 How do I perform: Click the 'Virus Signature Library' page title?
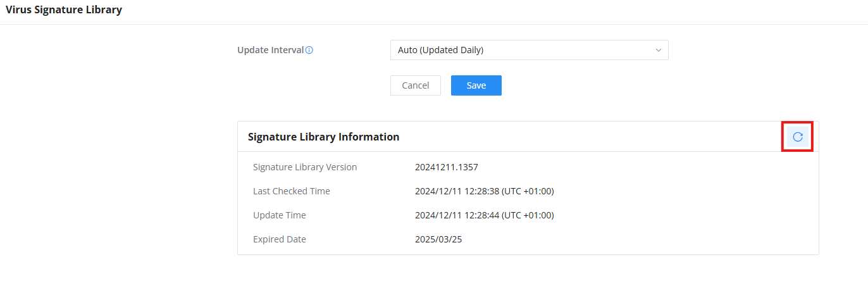64,9
